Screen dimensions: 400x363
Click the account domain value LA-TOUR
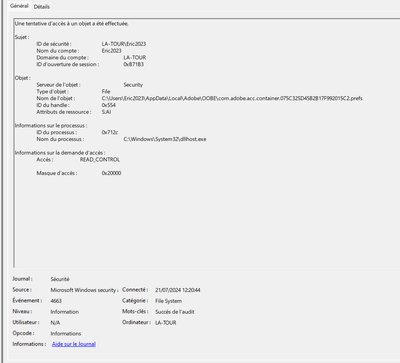(x=135, y=58)
